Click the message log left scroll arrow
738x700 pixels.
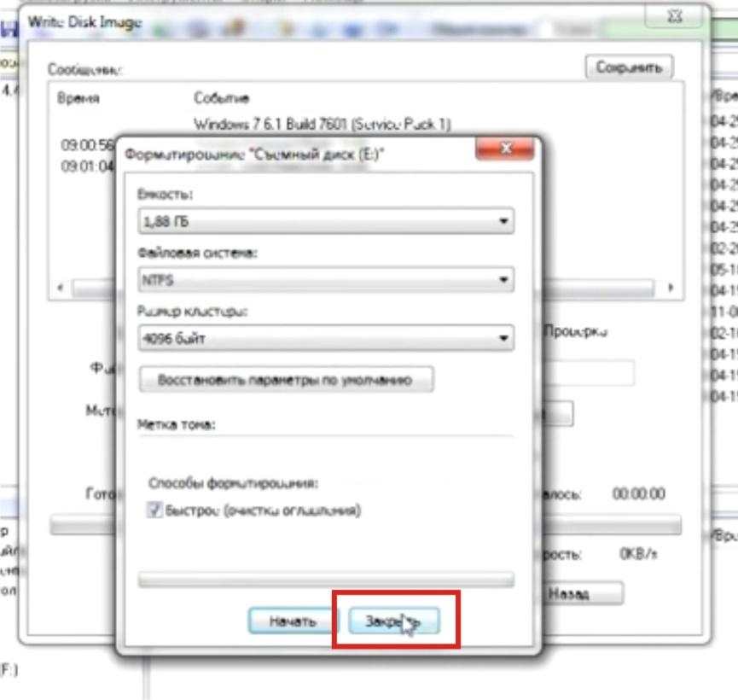pos(59,288)
